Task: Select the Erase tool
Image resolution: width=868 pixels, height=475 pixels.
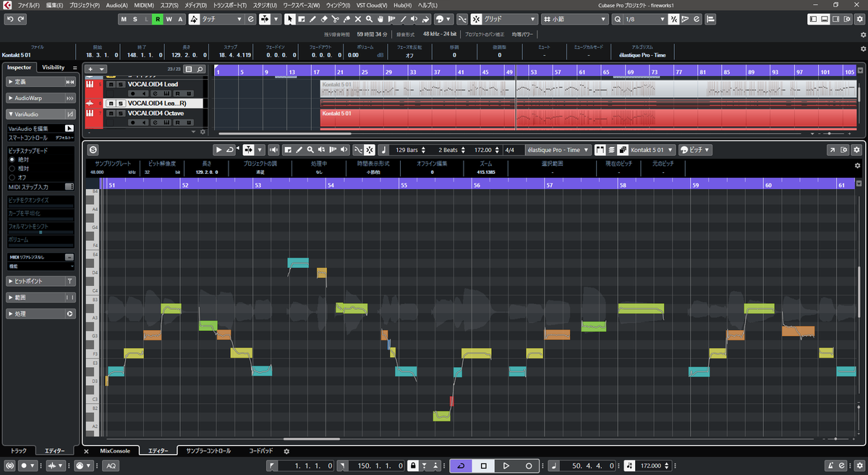Action: pyautogui.click(x=324, y=19)
